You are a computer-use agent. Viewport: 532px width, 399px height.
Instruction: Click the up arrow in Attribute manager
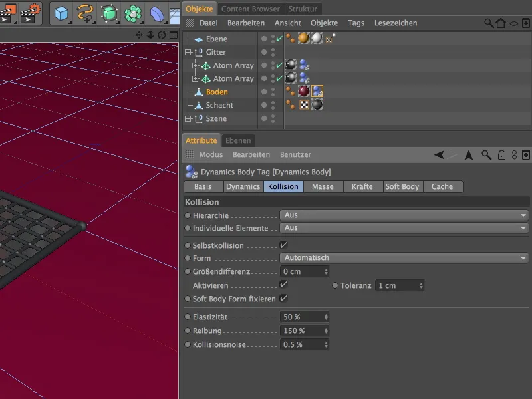[469, 155]
